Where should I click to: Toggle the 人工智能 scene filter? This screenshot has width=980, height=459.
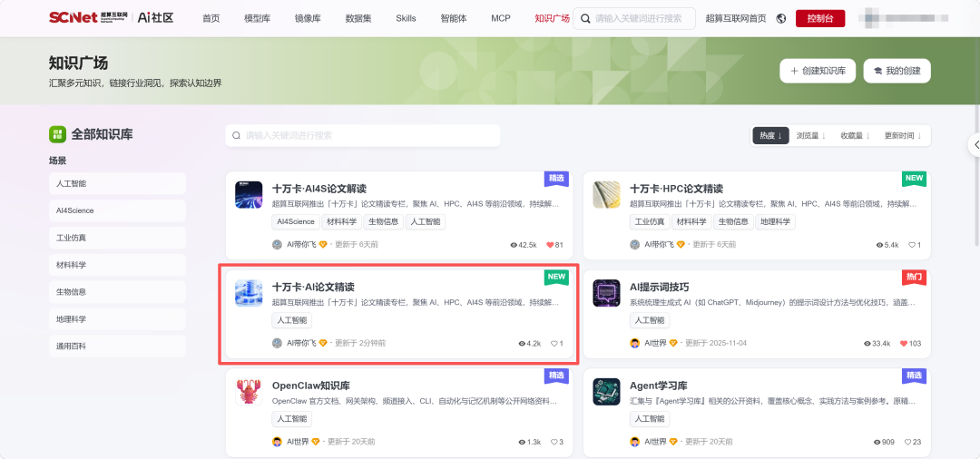[117, 183]
